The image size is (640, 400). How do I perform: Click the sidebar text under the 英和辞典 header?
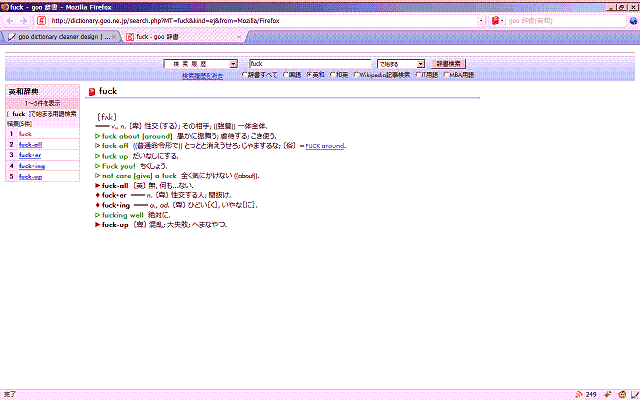pyautogui.click(x=42, y=103)
